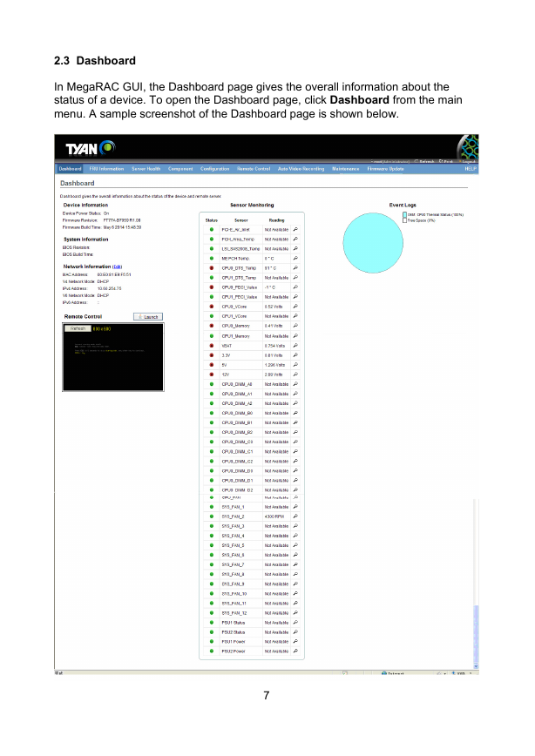Open the FRU Information menu
Viewport: 535px width, 756px height.
(x=106, y=169)
